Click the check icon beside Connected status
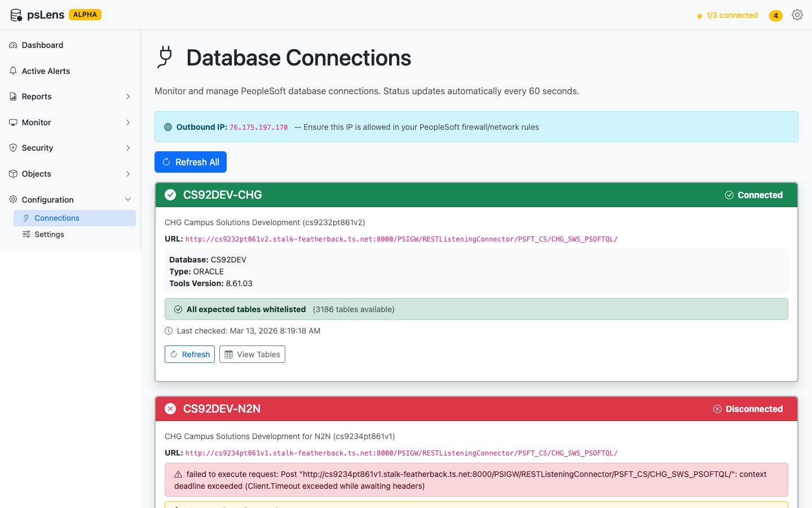 pyautogui.click(x=729, y=195)
